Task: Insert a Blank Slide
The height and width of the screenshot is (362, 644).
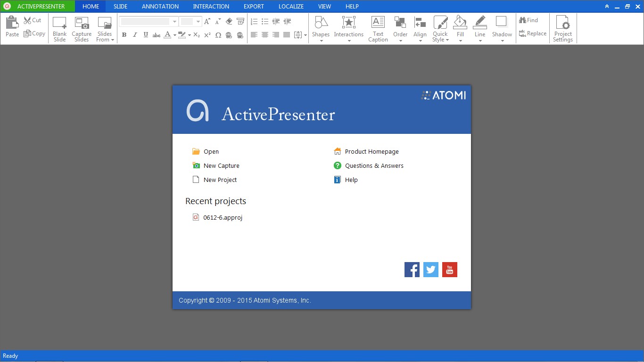Action: point(60,29)
